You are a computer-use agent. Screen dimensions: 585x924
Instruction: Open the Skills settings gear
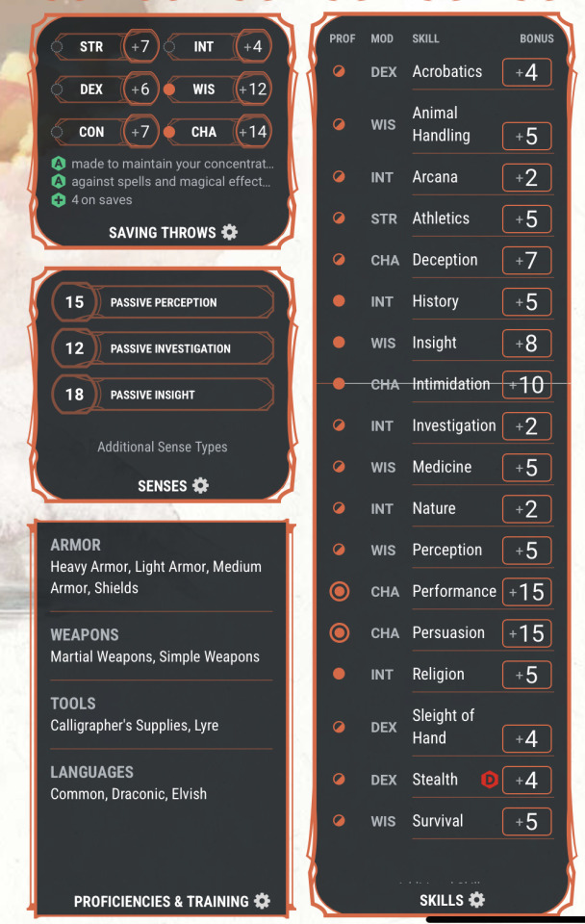tap(476, 900)
